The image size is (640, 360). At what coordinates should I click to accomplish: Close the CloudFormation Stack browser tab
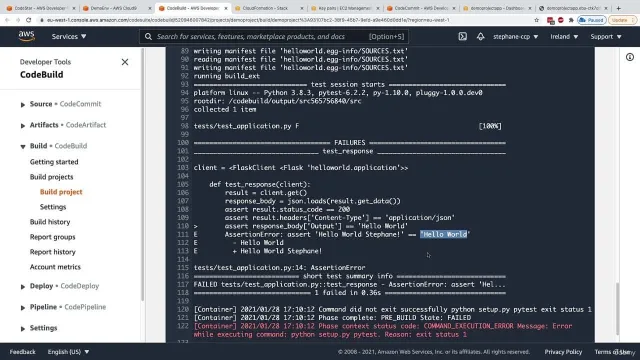coord(302,8)
